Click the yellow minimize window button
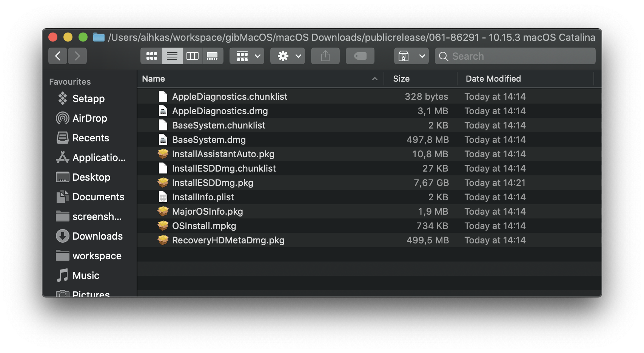Viewport: 644px width, 353px height. pyautogui.click(x=68, y=37)
